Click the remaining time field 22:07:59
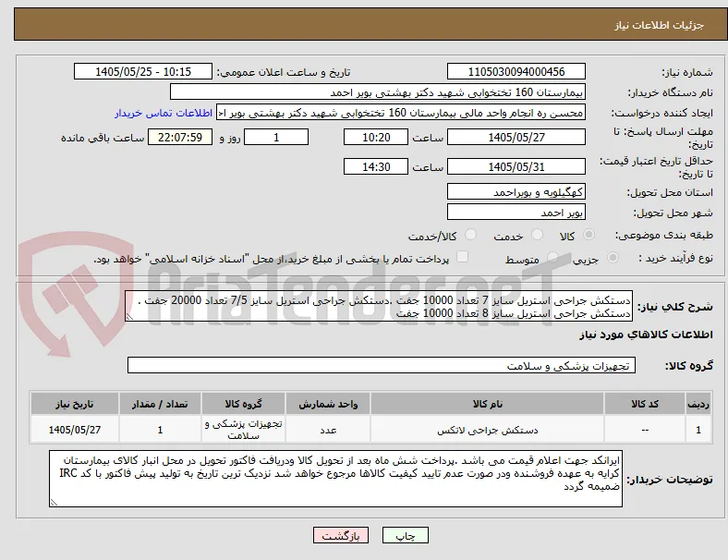The image size is (728, 560). (x=180, y=137)
